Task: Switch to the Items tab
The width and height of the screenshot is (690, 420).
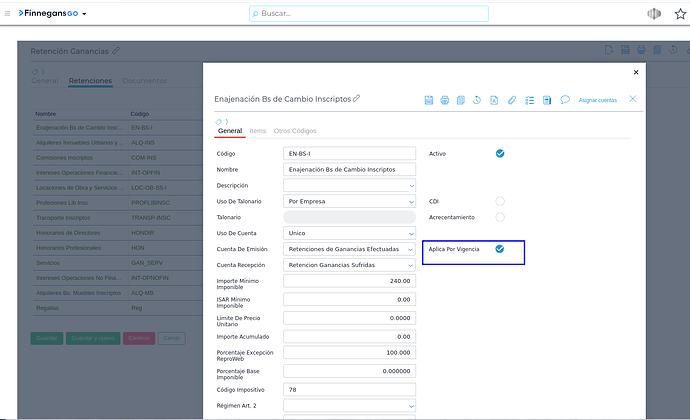Action: tap(257, 131)
